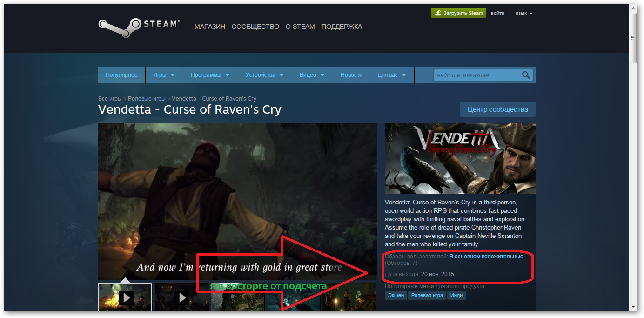Click the vertical scrollbar thumb
The image size is (644, 318).
click(x=633, y=38)
